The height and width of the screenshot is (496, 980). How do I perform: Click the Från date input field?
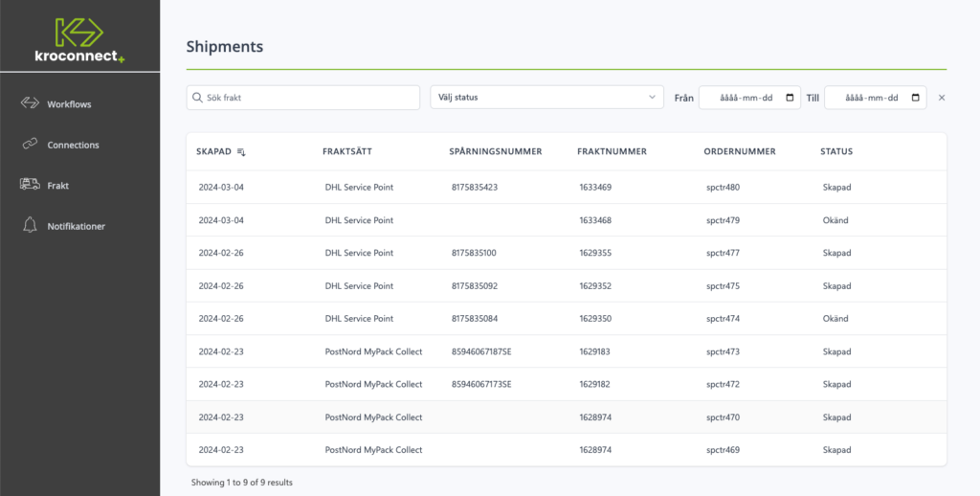(x=742, y=98)
